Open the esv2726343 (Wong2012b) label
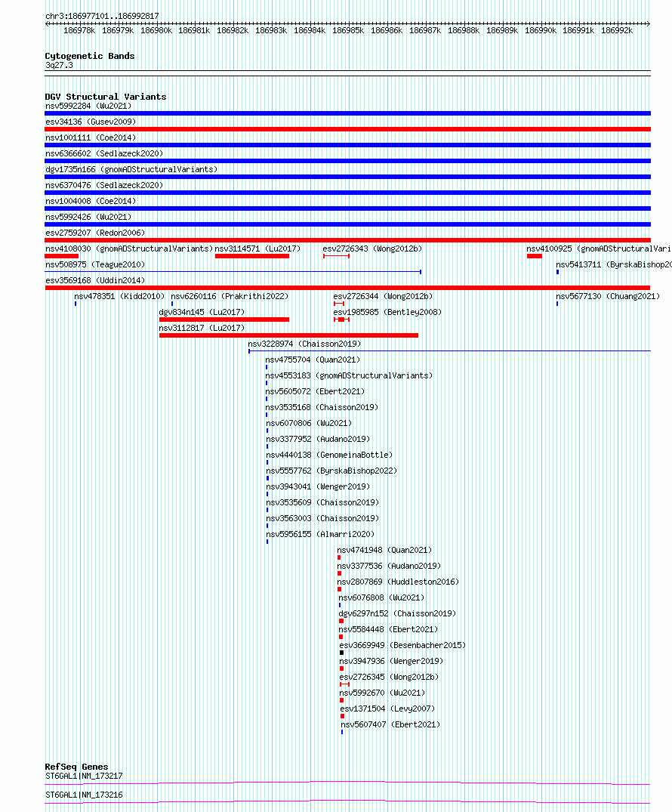Viewport: 672px width, 812px height. pos(372,249)
